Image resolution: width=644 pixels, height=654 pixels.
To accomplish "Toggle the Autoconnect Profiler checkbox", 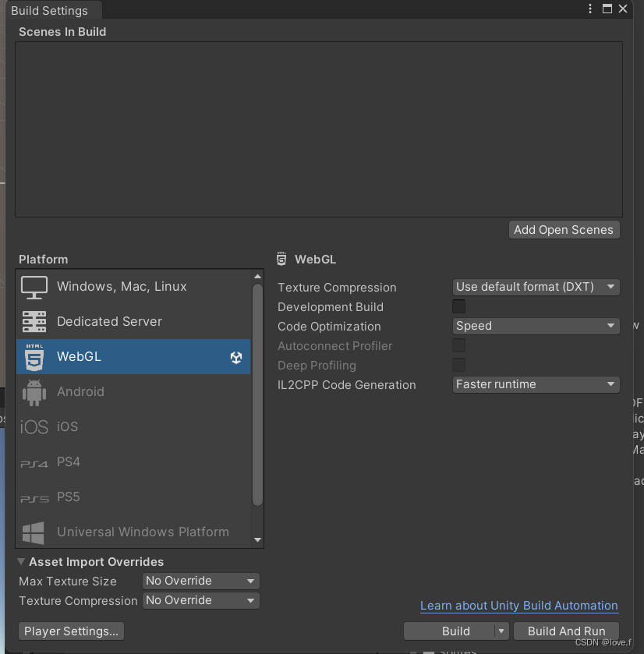I will click(458, 346).
